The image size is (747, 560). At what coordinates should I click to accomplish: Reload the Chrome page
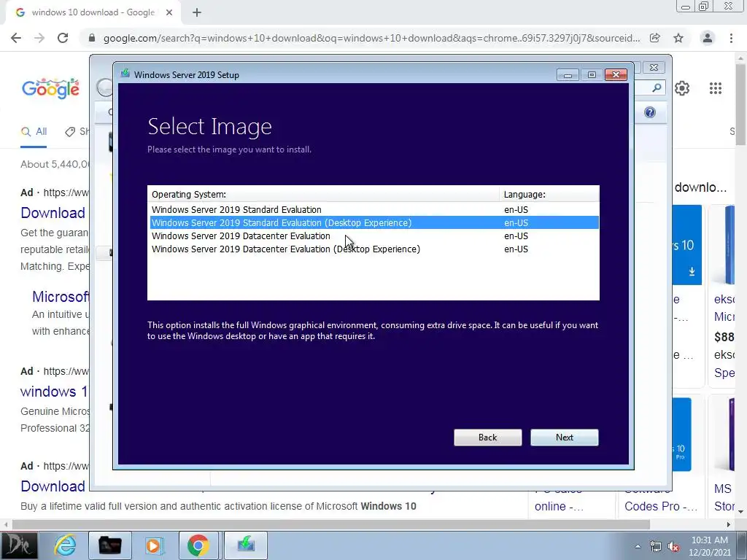click(63, 38)
